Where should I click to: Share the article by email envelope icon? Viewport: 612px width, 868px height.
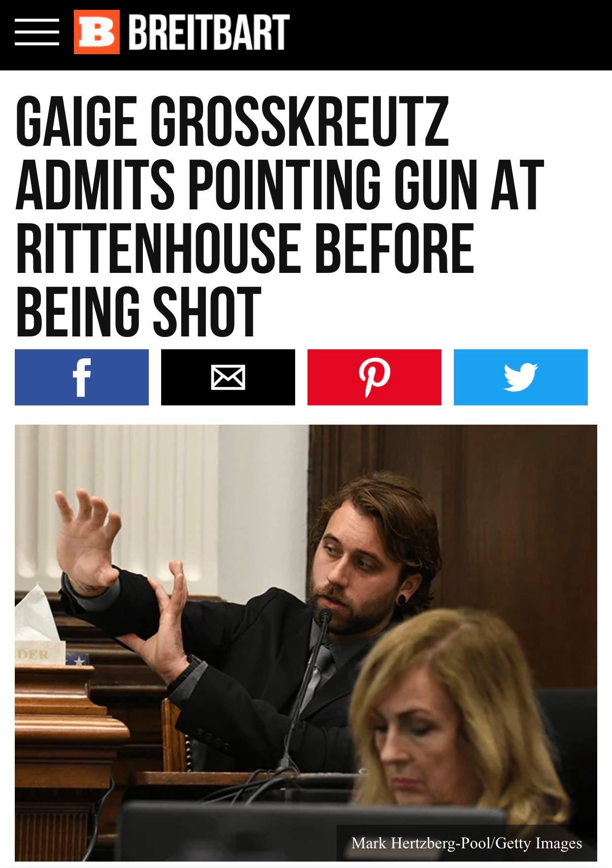pos(228,377)
